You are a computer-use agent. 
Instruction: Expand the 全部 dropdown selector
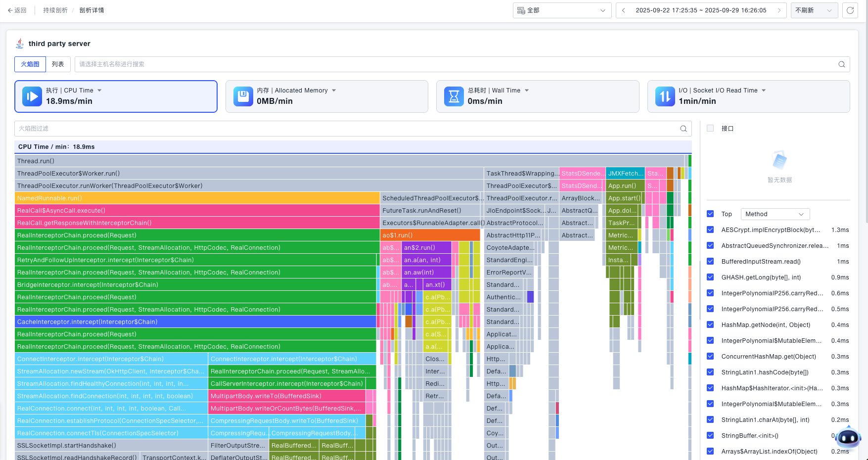tap(562, 10)
